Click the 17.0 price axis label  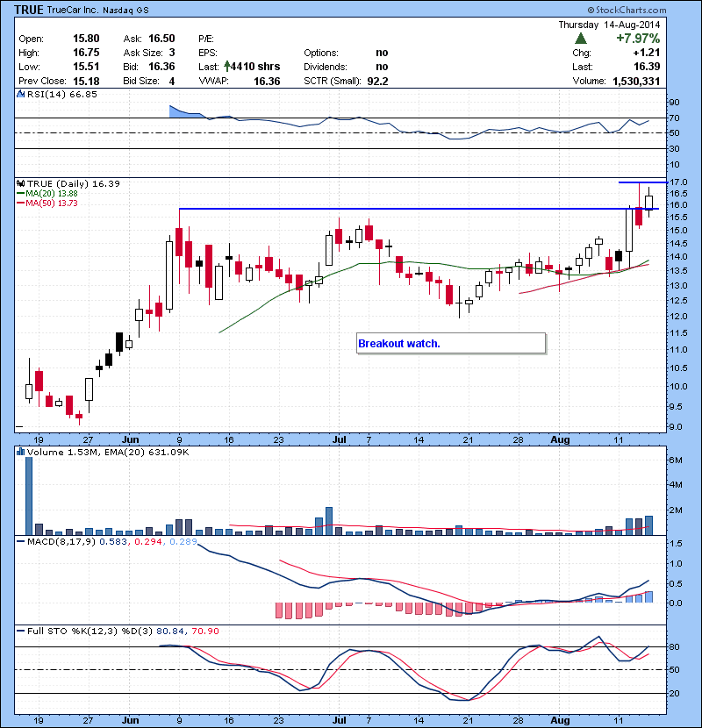679,182
